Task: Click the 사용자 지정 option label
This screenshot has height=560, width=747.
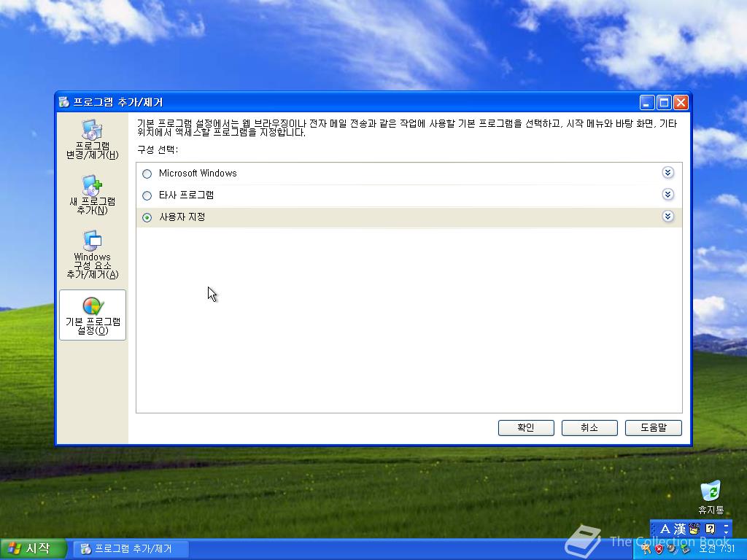Action: (182, 217)
